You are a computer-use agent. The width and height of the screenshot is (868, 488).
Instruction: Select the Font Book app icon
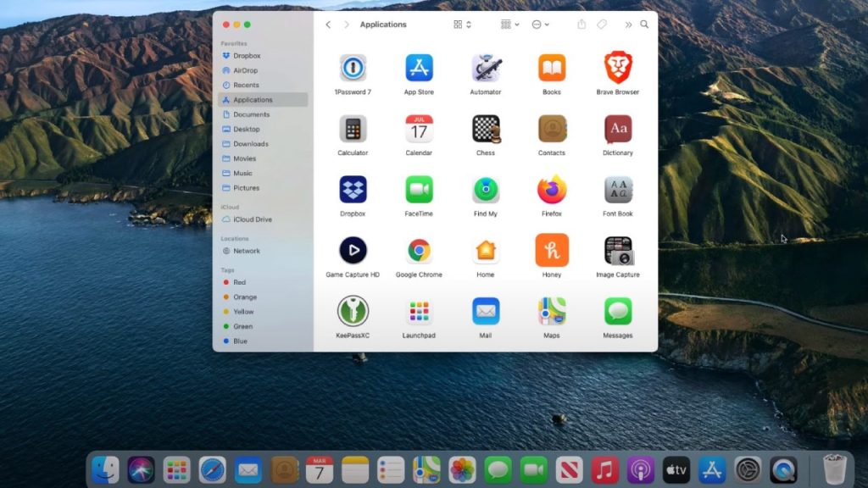click(x=618, y=190)
